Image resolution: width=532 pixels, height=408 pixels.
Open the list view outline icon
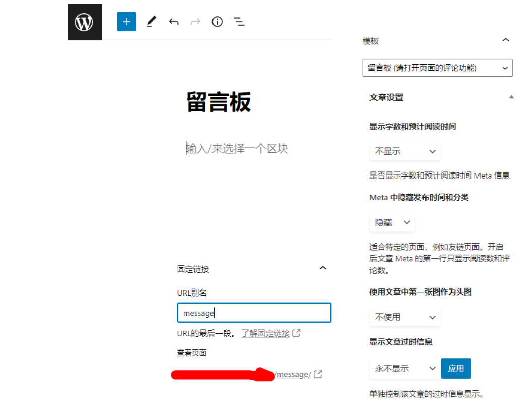238,22
